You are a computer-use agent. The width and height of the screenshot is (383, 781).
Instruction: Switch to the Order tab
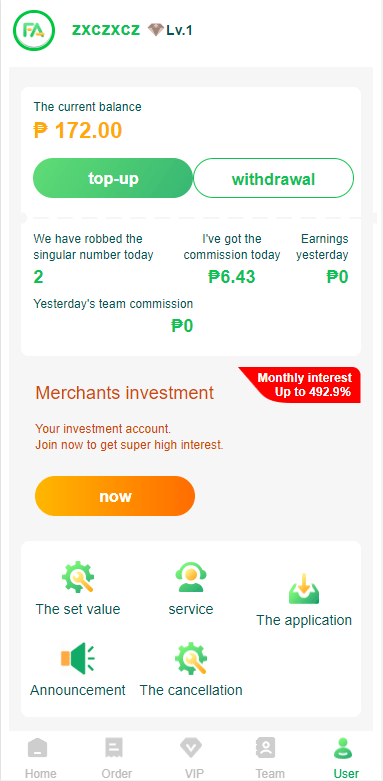117,758
